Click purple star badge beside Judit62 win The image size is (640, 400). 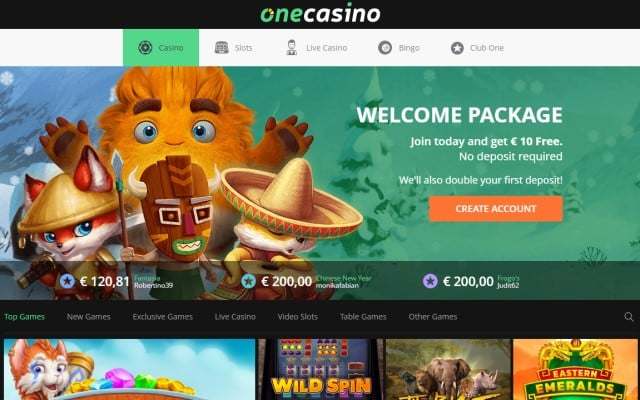pos(430,281)
